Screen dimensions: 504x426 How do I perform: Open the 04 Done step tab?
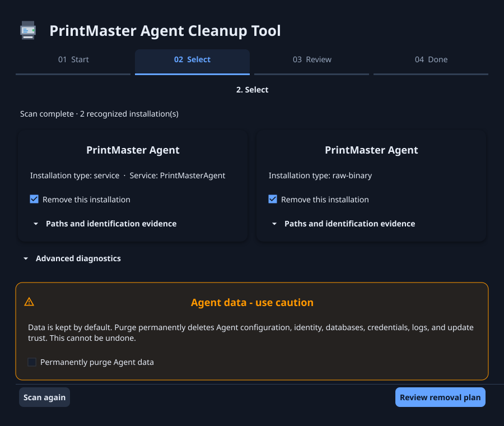(431, 62)
